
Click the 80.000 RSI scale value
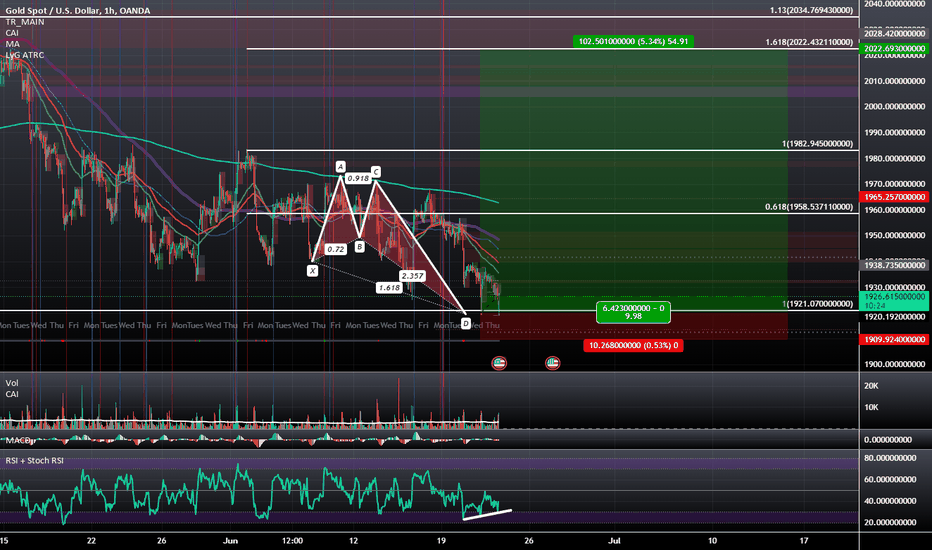[890, 458]
